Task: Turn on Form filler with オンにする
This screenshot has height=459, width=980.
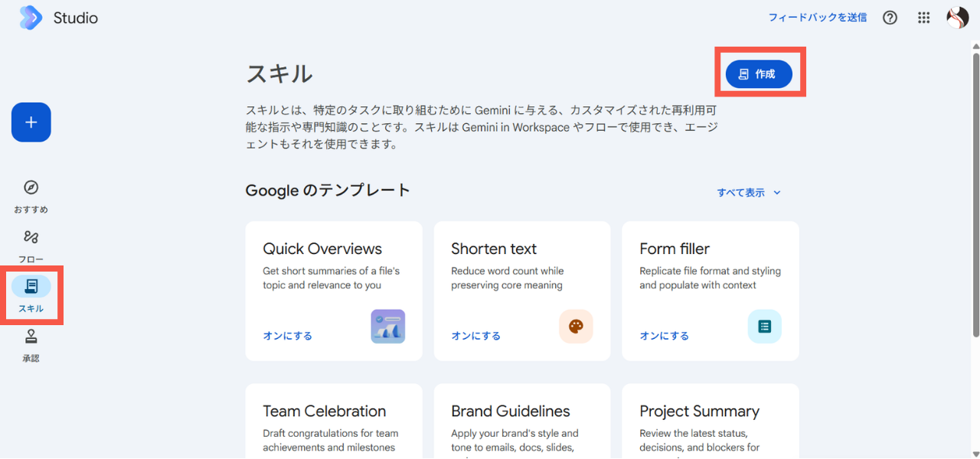Action: [665, 336]
